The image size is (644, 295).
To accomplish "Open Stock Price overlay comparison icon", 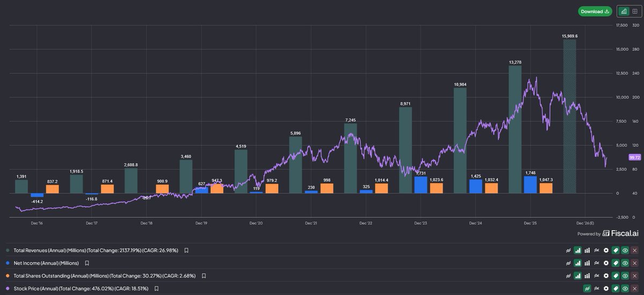I will 597,289.
